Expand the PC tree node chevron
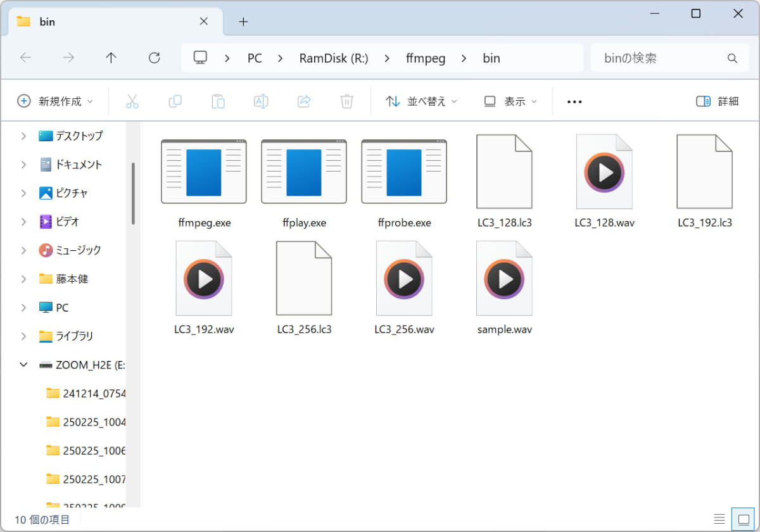This screenshot has height=532, width=760. tap(23, 308)
